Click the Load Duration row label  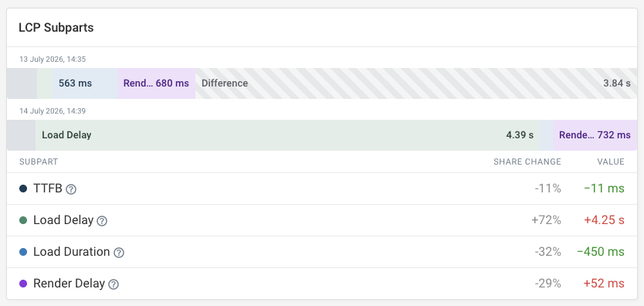(x=72, y=252)
